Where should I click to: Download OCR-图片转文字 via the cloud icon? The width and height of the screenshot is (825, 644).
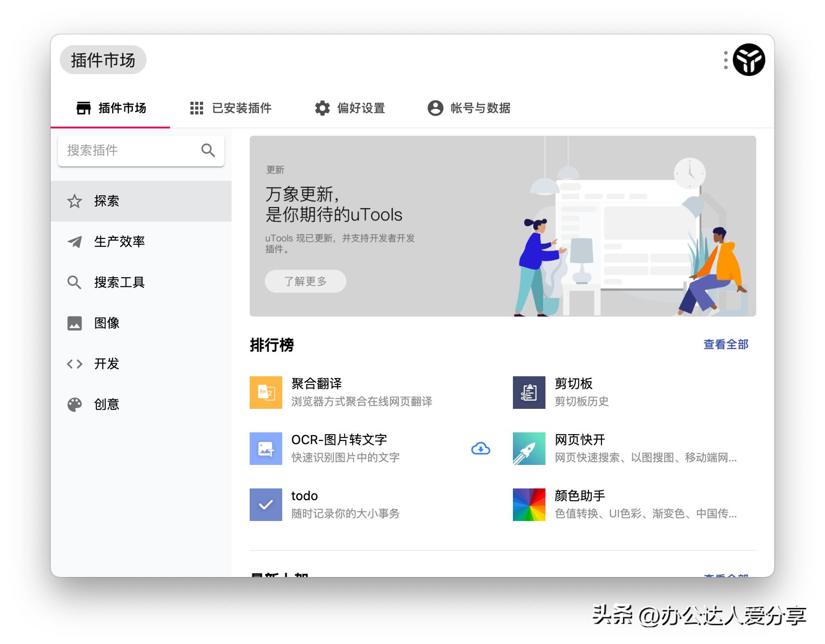[x=481, y=449]
